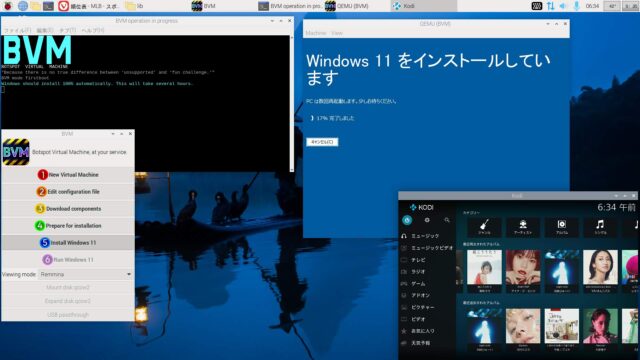
Task: Open the Machine menu in QEMU window
Action: coord(316,33)
